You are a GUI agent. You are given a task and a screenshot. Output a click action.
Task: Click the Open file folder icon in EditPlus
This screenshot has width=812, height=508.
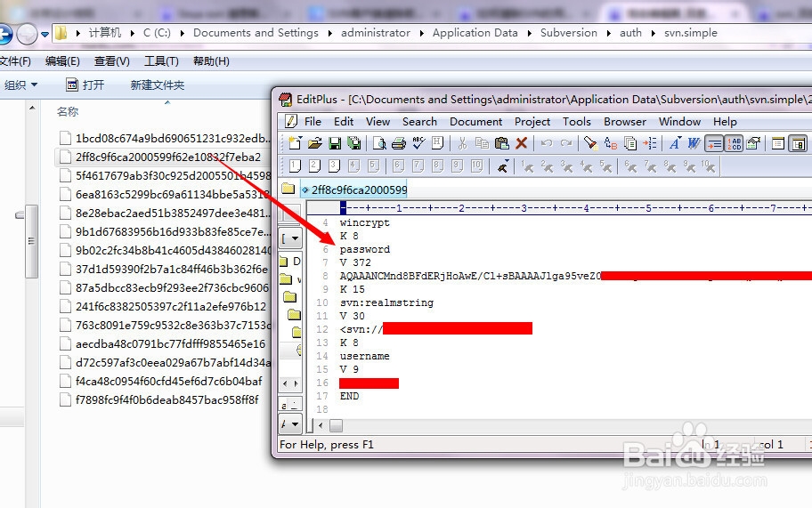pos(315,142)
